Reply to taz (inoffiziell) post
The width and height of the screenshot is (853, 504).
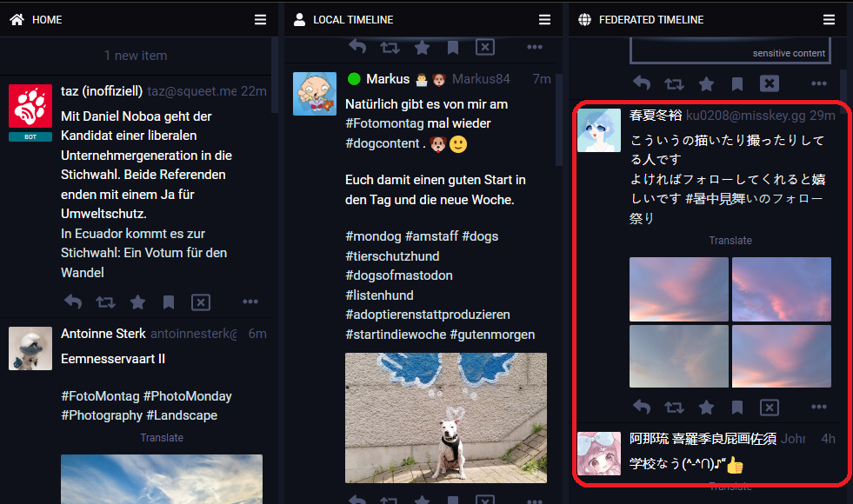(73, 302)
